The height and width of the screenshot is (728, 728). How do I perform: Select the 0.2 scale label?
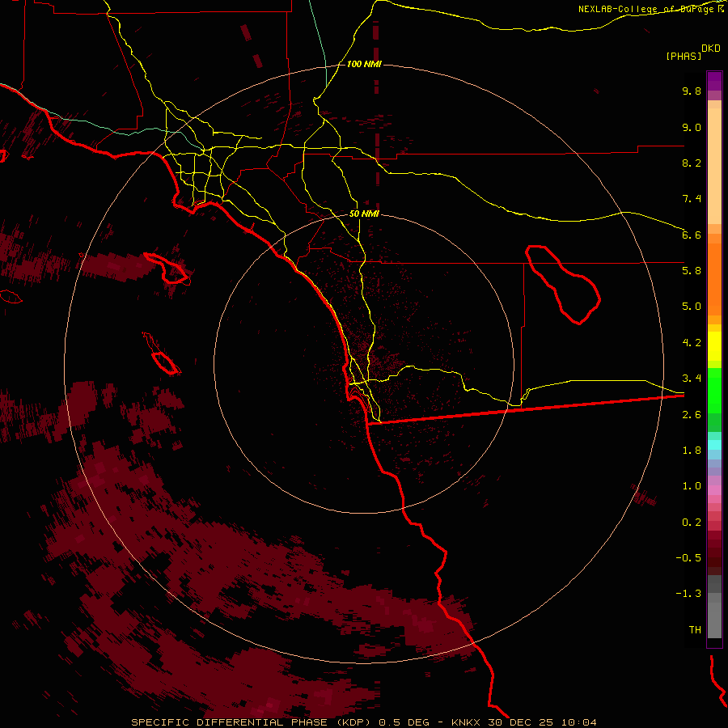(x=692, y=523)
